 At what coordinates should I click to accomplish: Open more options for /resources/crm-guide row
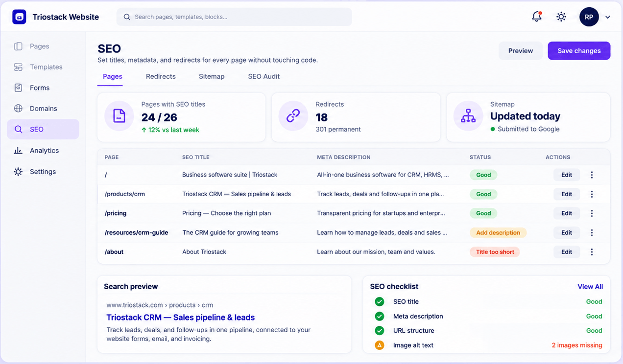click(x=592, y=233)
